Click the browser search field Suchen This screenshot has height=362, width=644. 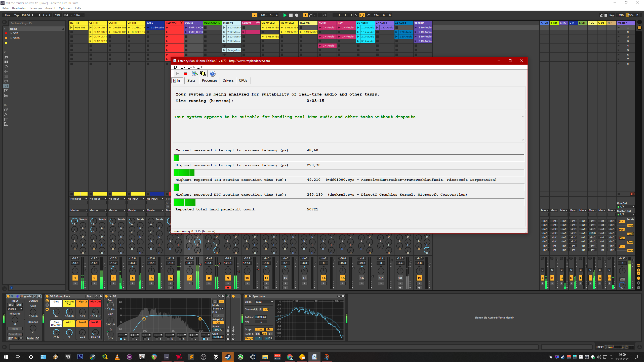(37, 23)
